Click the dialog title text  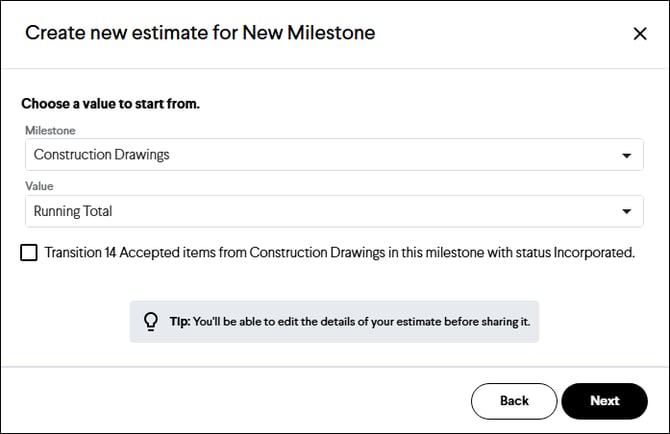point(200,33)
